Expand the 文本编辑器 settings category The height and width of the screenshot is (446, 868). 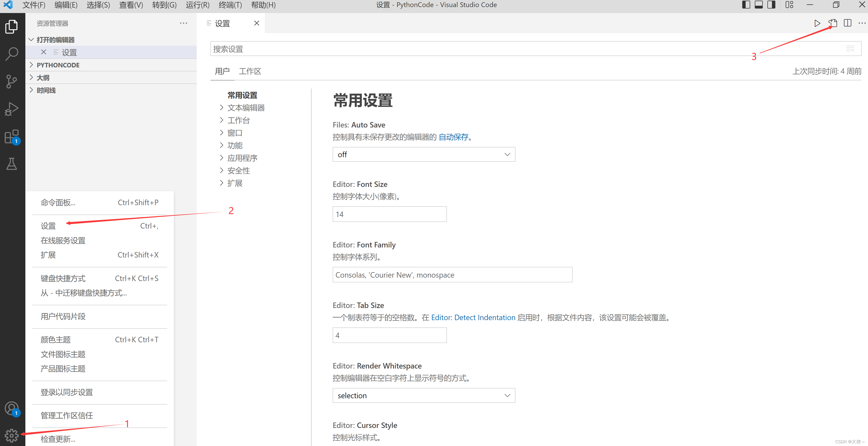[246, 108]
